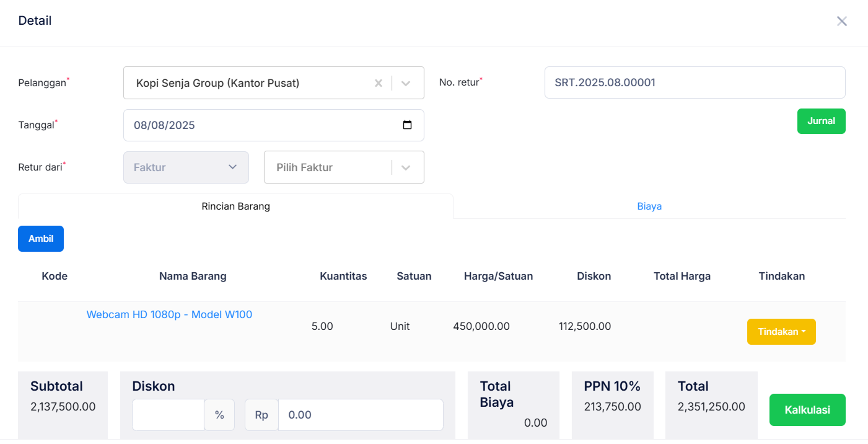The height and width of the screenshot is (444, 868).
Task: Click the Ambil button to fetch items
Action: tap(40, 238)
